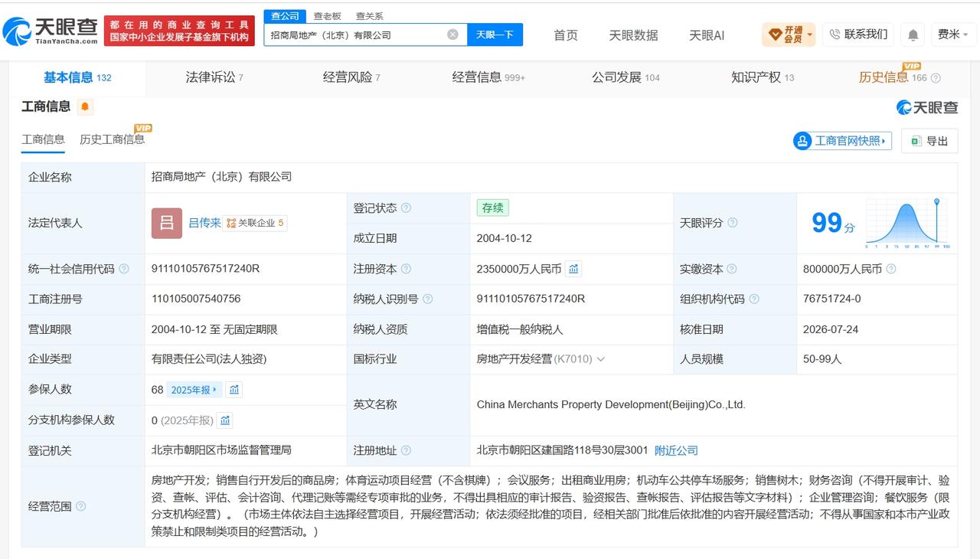
Task: Open the chart icon next to 2025年报 badge
Action: click(234, 390)
